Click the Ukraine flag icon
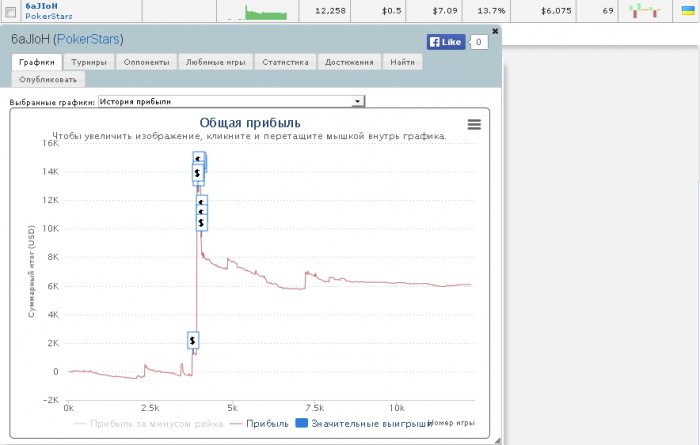The width and height of the screenshot is (700, 445). point(688,10)
